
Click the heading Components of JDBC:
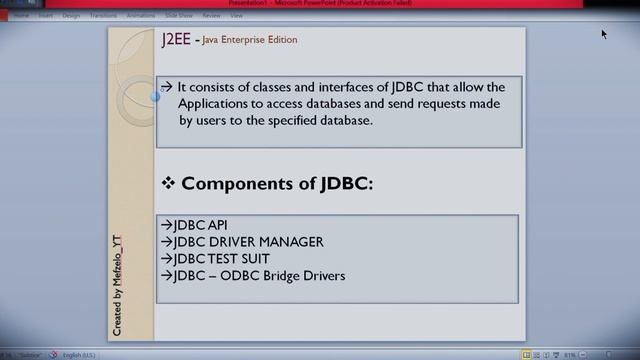point(277,183)
